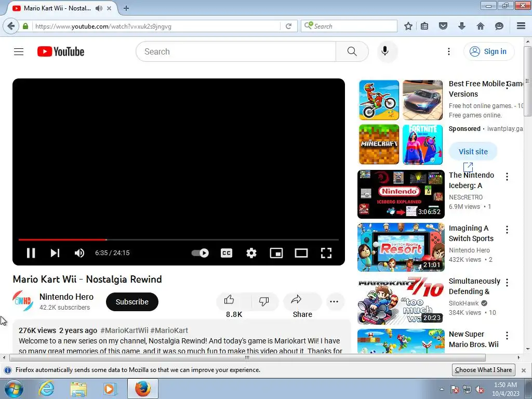Screen dimensions: 532x399
Task: Click Visit site on sponsored ad
Action: (473, 152)
